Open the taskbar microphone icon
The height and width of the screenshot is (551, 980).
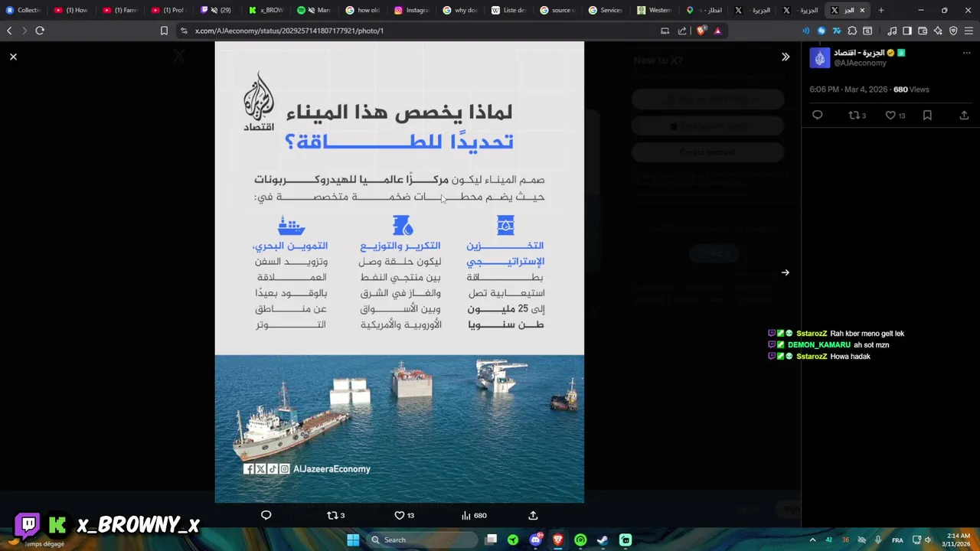tap(878, 540)
